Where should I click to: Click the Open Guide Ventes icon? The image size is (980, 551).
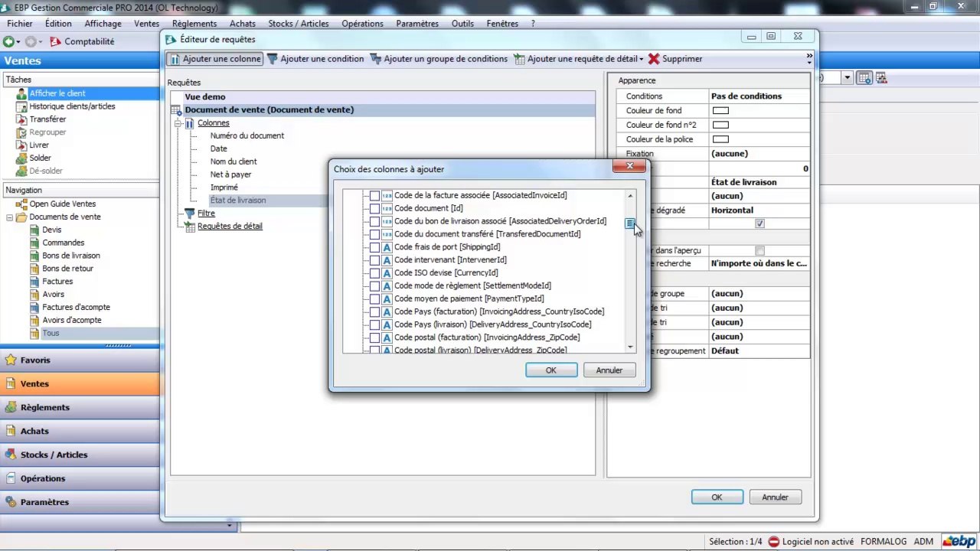21,204
